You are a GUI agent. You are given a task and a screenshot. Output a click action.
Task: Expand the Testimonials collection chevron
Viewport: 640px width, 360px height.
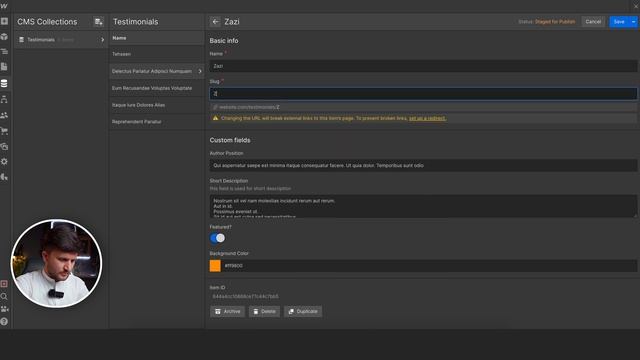(x=102, y=40)
